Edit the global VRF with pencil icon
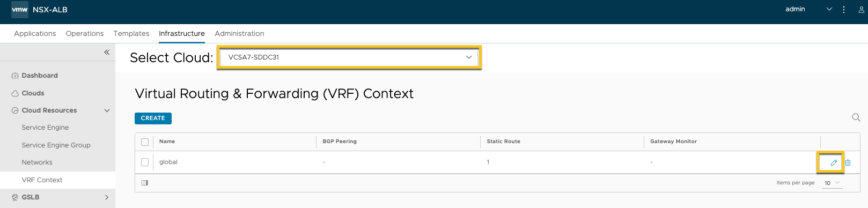Viewport: 868px width, 208px height. click(834, 162)
